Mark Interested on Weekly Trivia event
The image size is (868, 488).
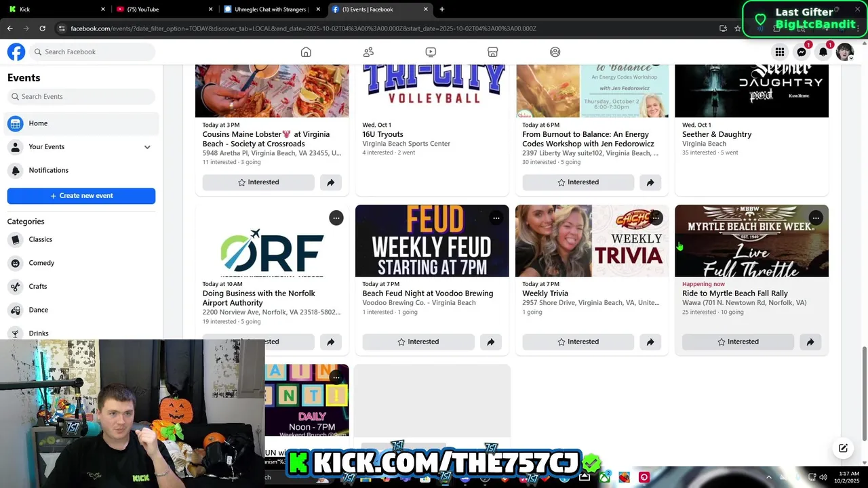(578, 342)
